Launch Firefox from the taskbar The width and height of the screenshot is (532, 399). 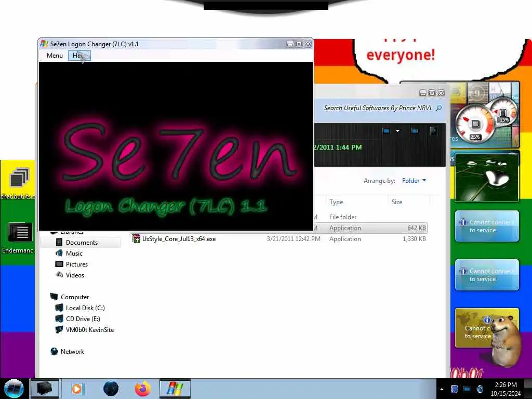pyautogui.click(x=143, y=389)
